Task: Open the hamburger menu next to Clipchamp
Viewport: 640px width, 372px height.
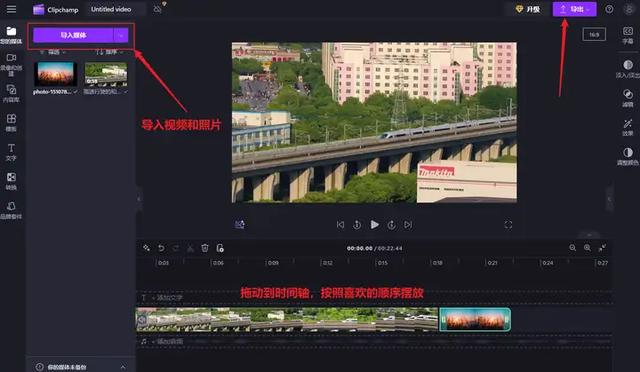Action: 11,9
